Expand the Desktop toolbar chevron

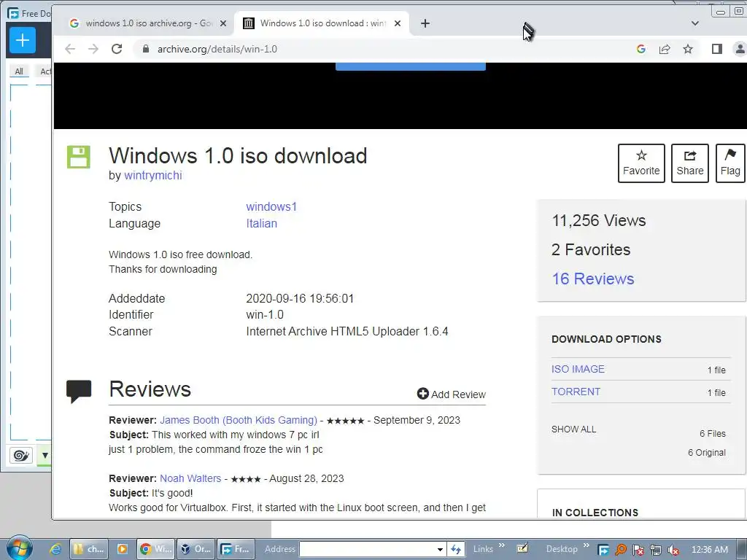click(586, 545)
